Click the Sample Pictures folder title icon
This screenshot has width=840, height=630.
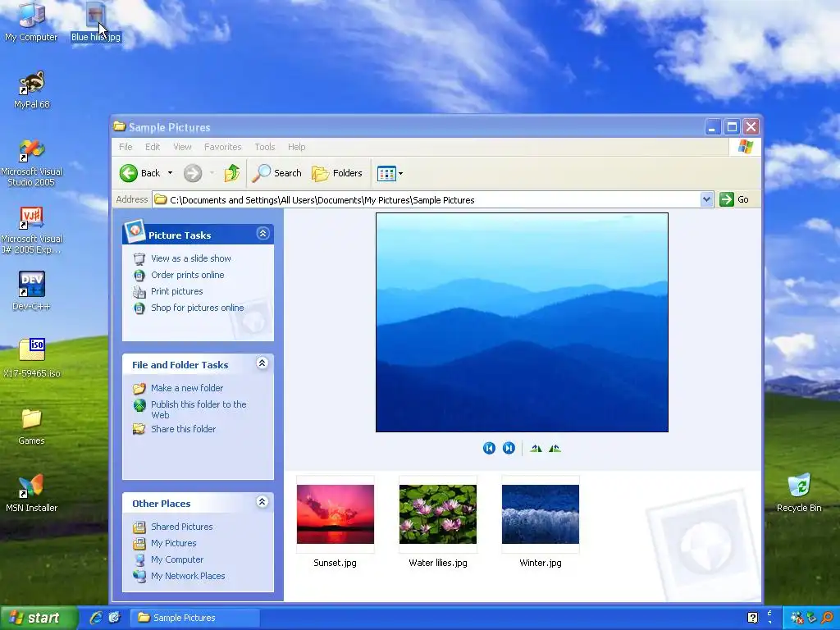(x=120, y=127)
